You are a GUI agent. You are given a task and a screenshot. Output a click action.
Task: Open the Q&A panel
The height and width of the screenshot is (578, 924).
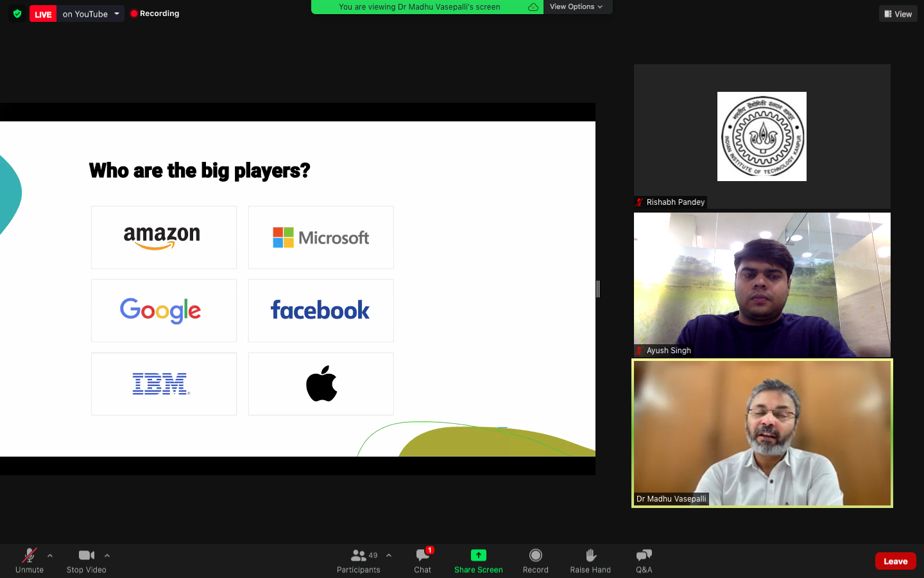[644, 561]
